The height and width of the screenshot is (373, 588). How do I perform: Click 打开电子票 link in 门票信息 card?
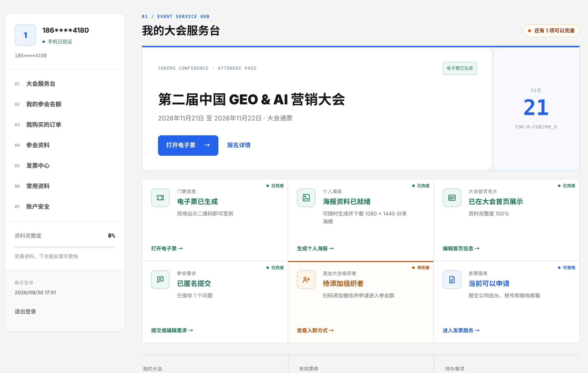(167, 248)
